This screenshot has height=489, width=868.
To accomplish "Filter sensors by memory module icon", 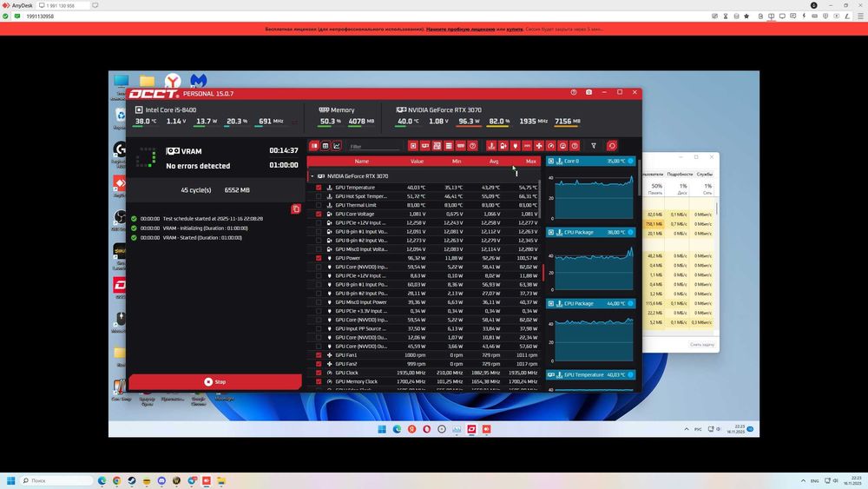I will pos(461,146).
